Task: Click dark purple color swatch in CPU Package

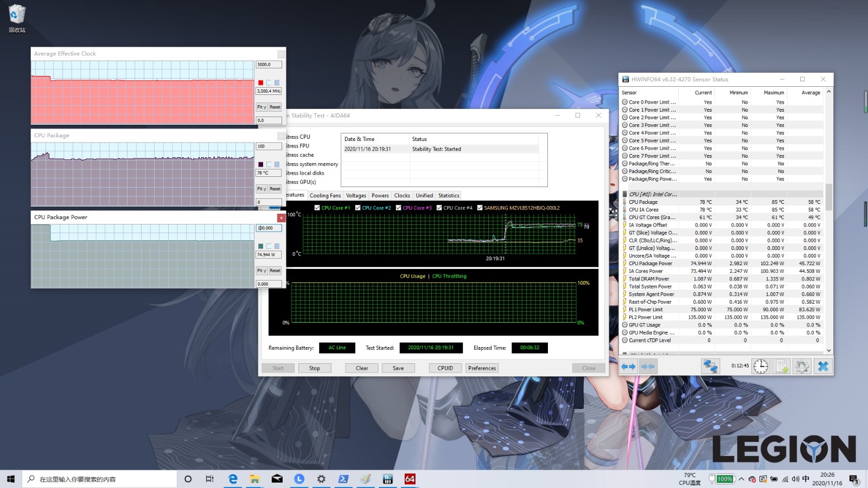Action: [x=260, y=164]
